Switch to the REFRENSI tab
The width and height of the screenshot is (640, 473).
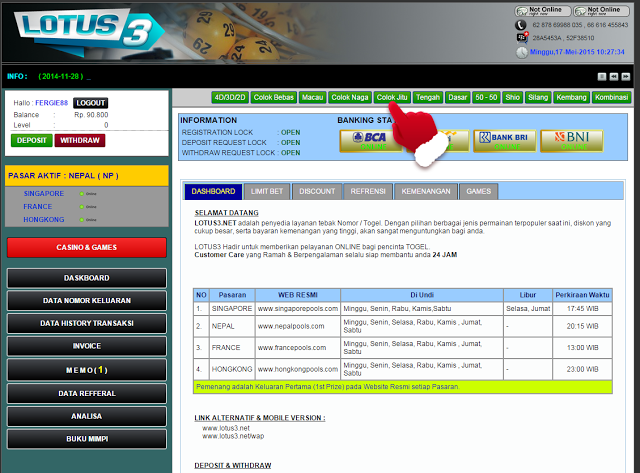pyautogui.click(x=368, y=191)
